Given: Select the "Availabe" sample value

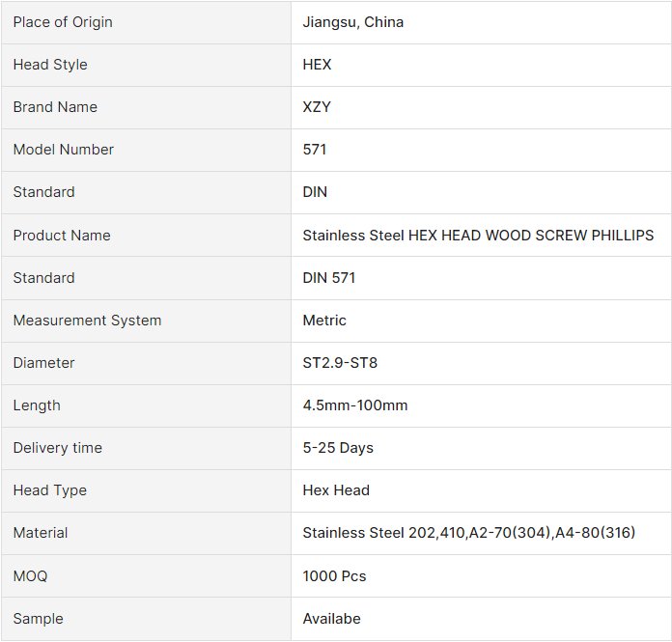Looking at the screenshot, I should coord(332,619).
